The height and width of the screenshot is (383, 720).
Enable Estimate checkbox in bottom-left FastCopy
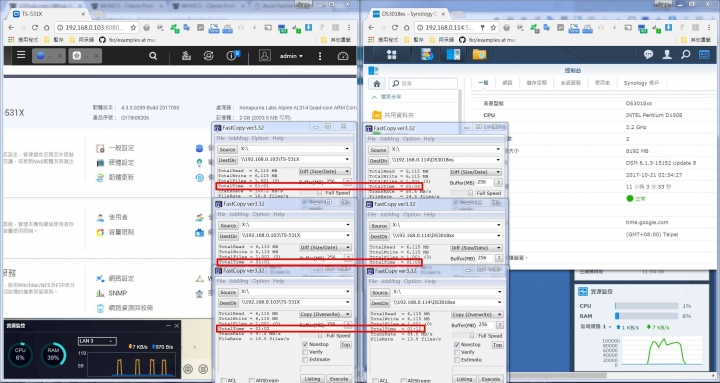305,360
